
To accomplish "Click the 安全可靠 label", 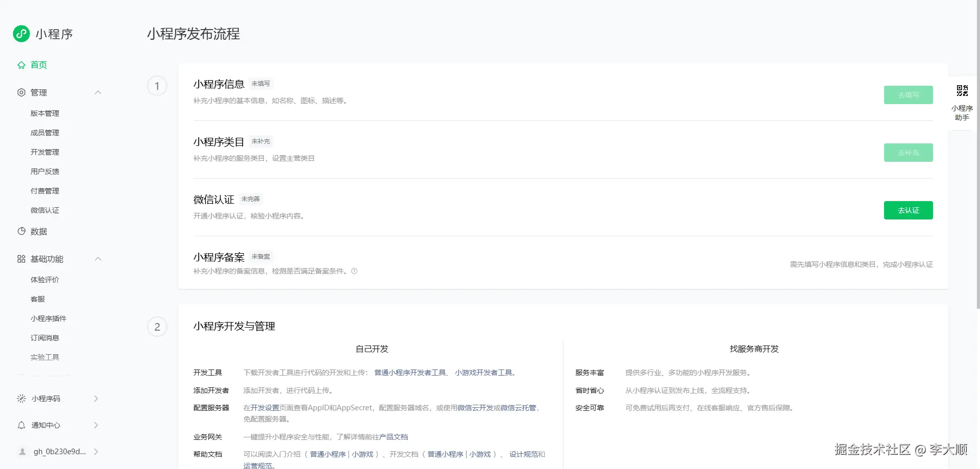I will click(x=590, y=408).
